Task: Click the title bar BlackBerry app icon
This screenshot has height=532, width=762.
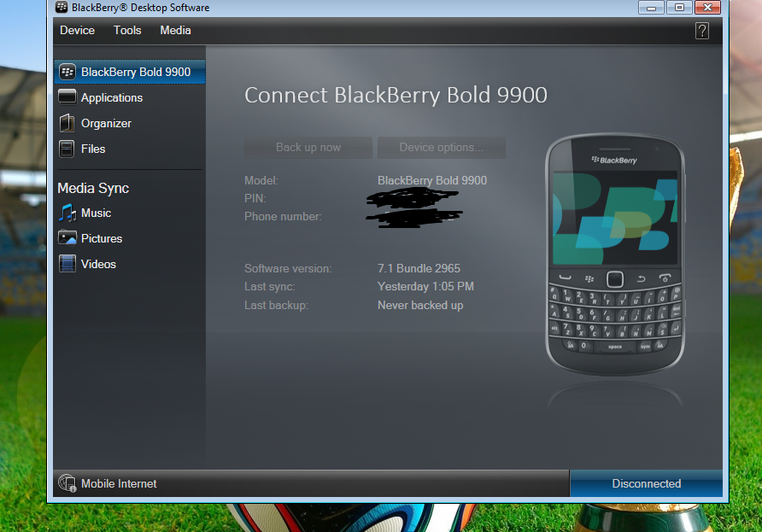Action: (62, 8)
